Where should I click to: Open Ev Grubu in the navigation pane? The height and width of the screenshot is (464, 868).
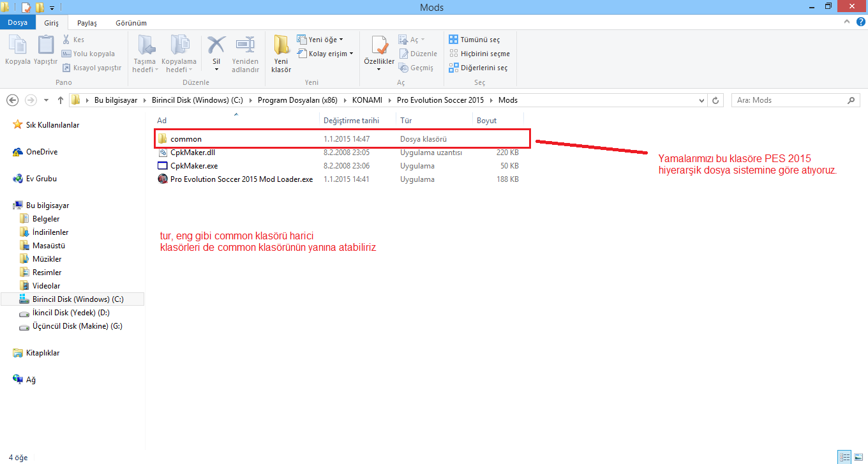[35, 179]
